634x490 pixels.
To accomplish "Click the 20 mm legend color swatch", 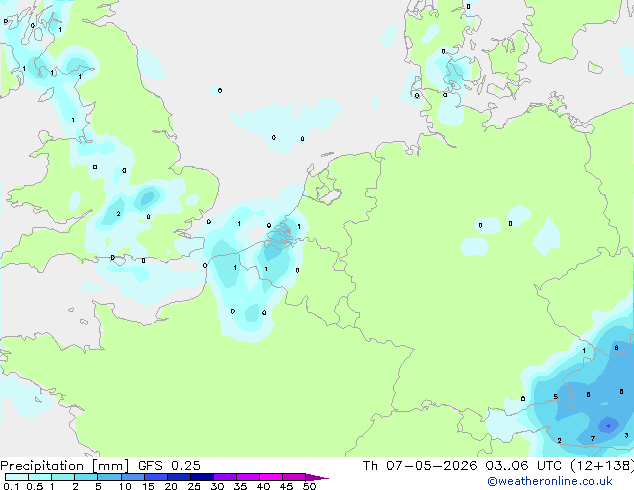I will 178,477.
